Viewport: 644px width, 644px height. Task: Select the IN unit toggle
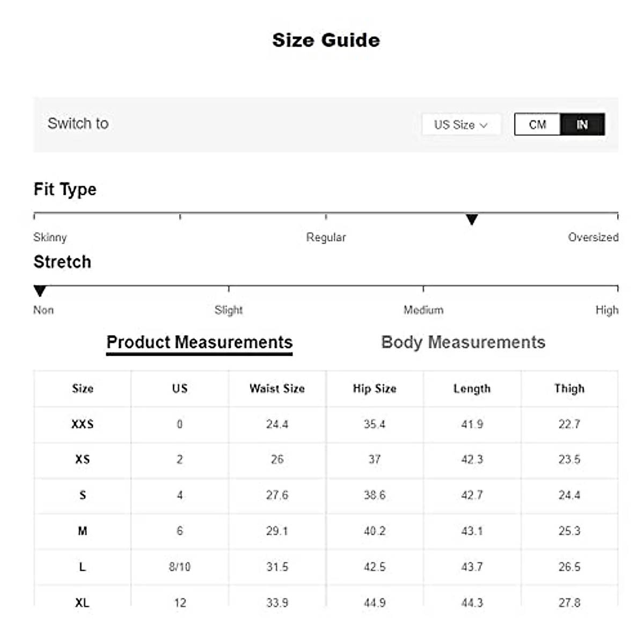pyautogui.click(x=582, y=125)
